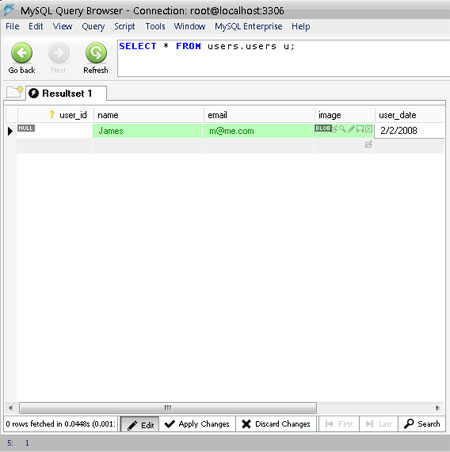
Task: Click save disk icon in image cell
Action: click(x=360, y=129)
